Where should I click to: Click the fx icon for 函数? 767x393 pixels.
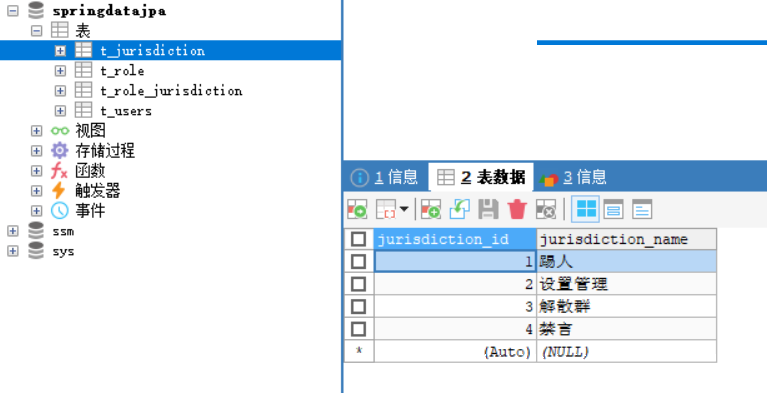click(x=59, y=171)
